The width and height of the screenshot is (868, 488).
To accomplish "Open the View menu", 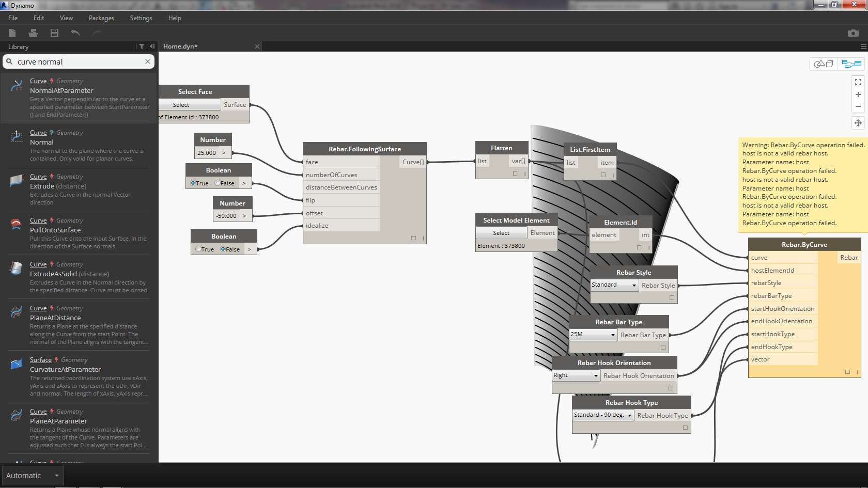I will [66, 18].
